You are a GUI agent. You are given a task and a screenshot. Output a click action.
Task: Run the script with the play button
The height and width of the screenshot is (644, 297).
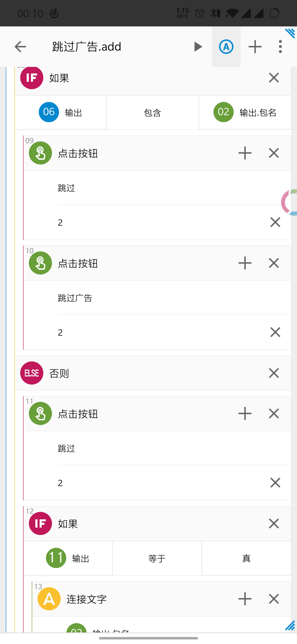click(x=198, y=47)
